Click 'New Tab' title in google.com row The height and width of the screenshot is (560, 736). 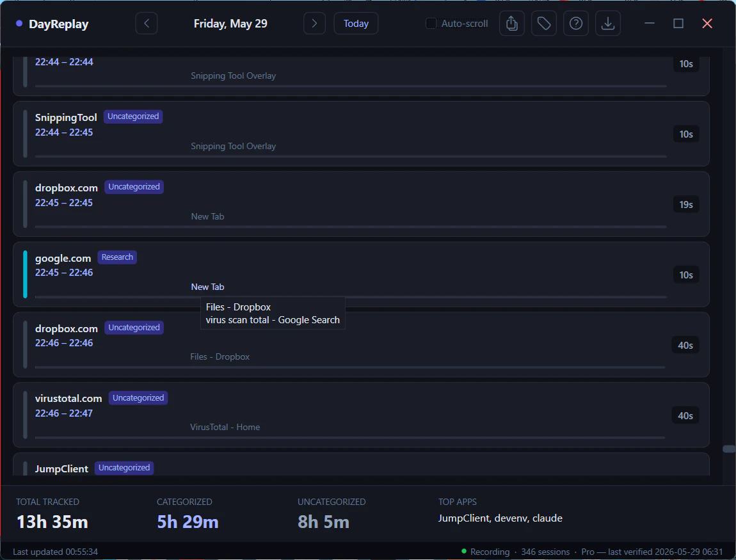(207, 287)
